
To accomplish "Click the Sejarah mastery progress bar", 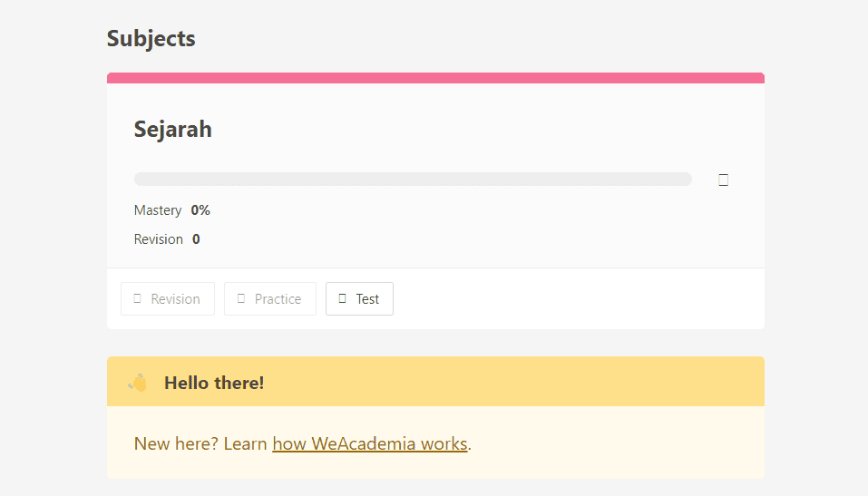I will (413, 179).
